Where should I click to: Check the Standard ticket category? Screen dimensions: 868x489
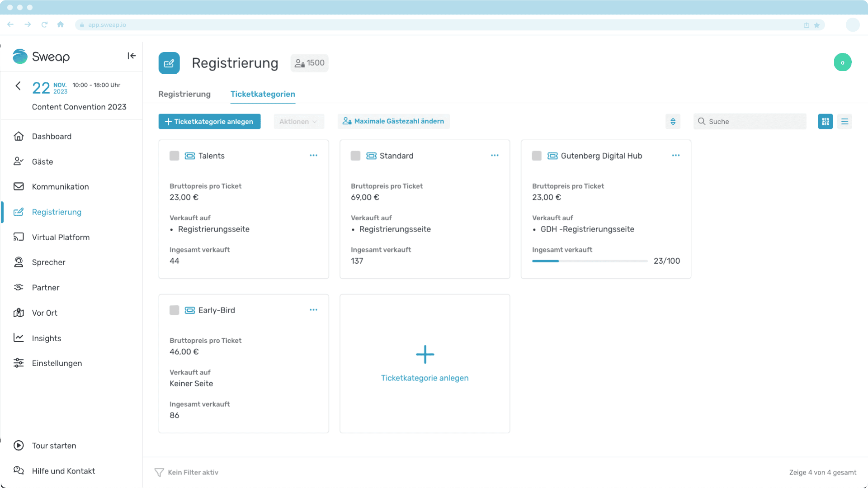[x=355, y=156]
